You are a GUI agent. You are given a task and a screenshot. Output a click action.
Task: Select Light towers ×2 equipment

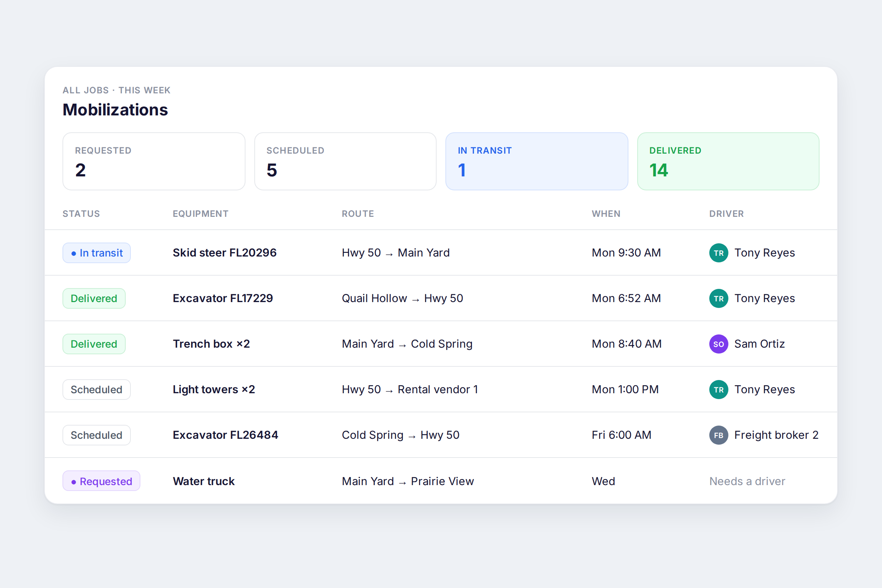[x=214, y=390]
